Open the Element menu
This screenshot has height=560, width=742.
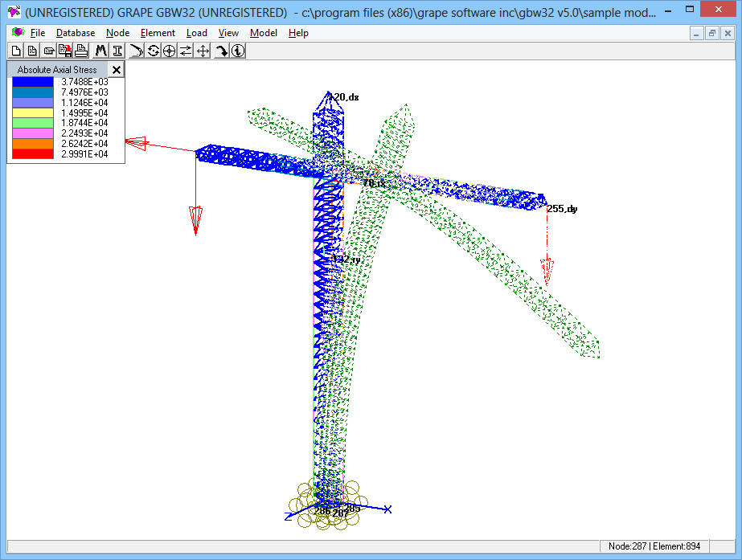(x=158, y=33)
